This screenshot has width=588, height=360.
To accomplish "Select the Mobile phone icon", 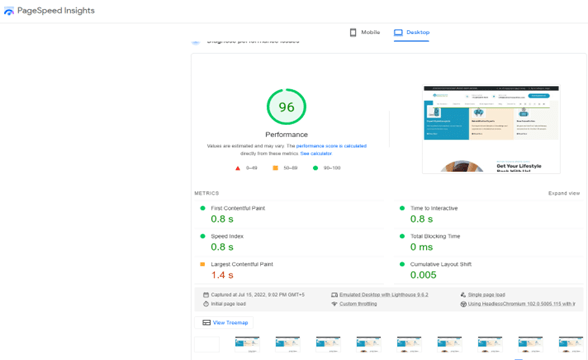I will pos(353,33).
